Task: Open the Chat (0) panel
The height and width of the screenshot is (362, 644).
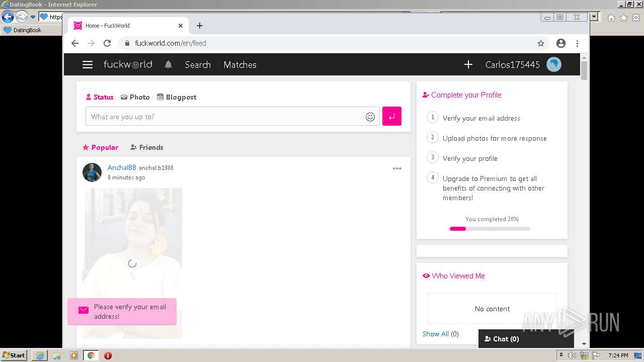Action: [x=526, y=339]
